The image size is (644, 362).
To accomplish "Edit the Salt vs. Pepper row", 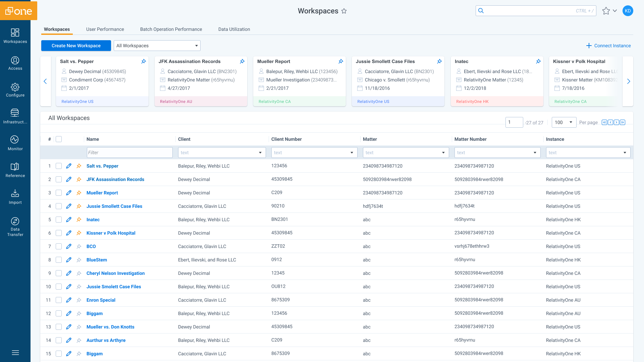I will pyautogui.click(x=69, y=166).
